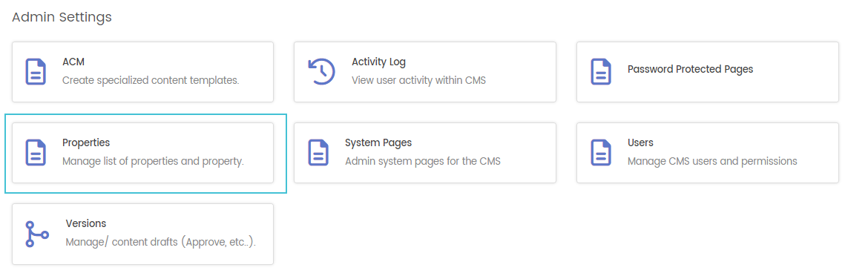Click the ACM document icon
868x279 pixels.
point(36,72)
